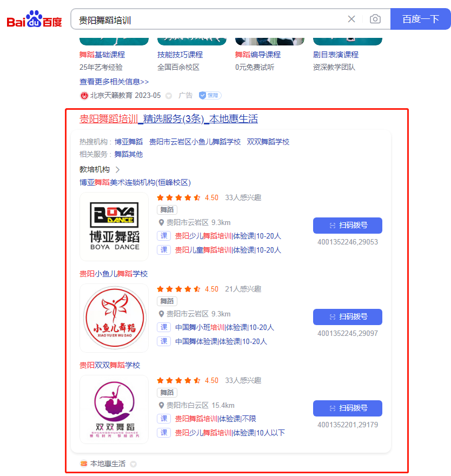Open 贵阳小鱼儿舞蹈学校 title link
This screenshot has width=451, height=476.
pyautogui.click(x=114, y=274)
